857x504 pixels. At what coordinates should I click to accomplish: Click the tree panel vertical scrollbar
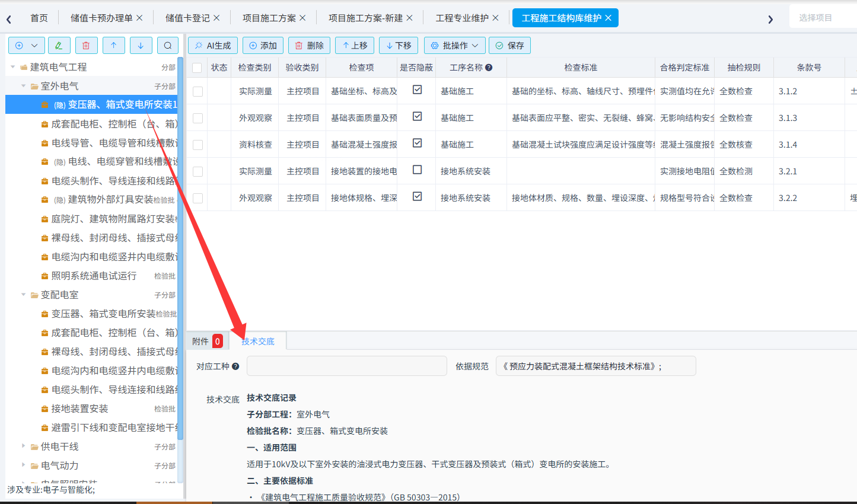tap(180, 249)
